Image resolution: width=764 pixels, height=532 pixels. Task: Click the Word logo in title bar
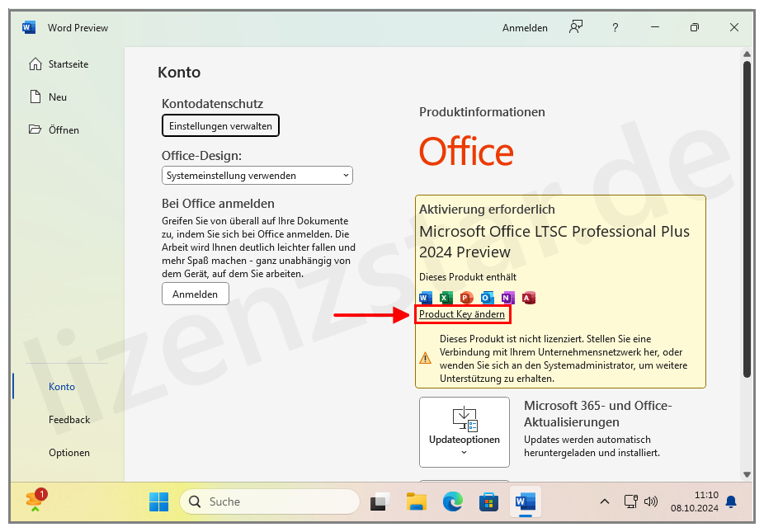point(29,27)
